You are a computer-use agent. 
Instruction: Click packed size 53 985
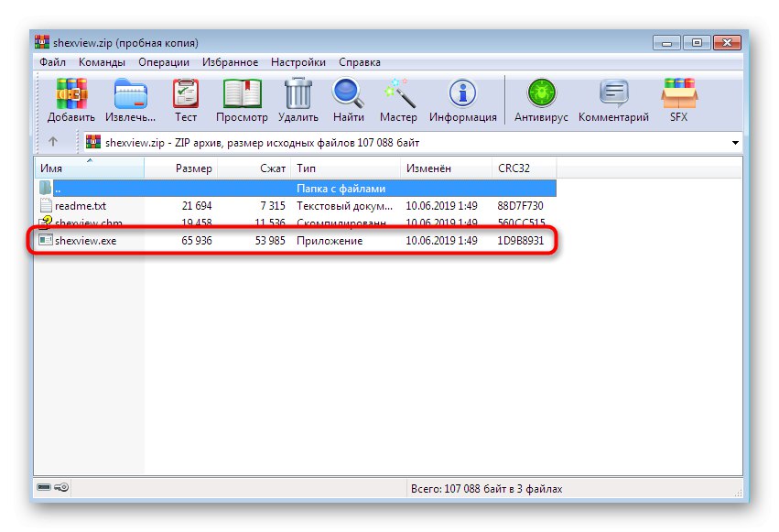tap(270, 241)
